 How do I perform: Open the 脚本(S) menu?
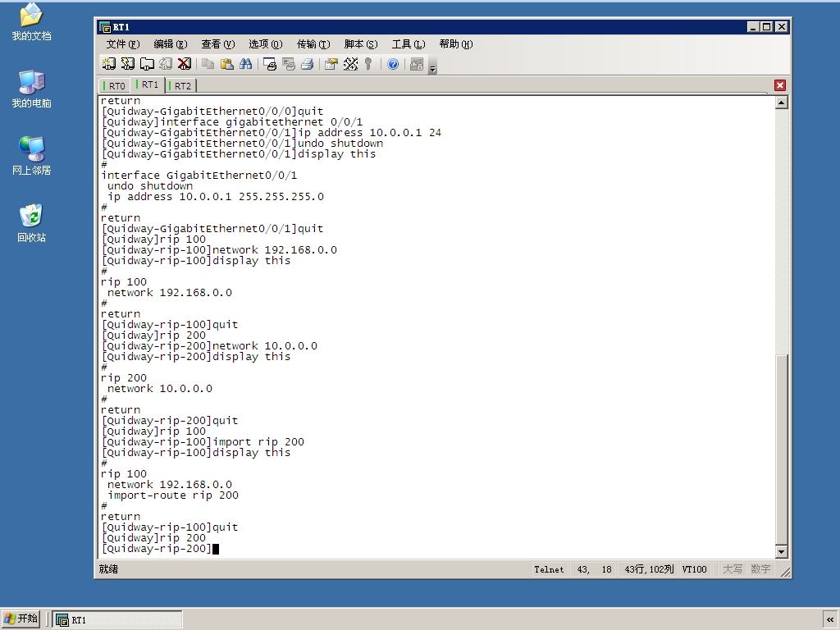tap(361, 44)
